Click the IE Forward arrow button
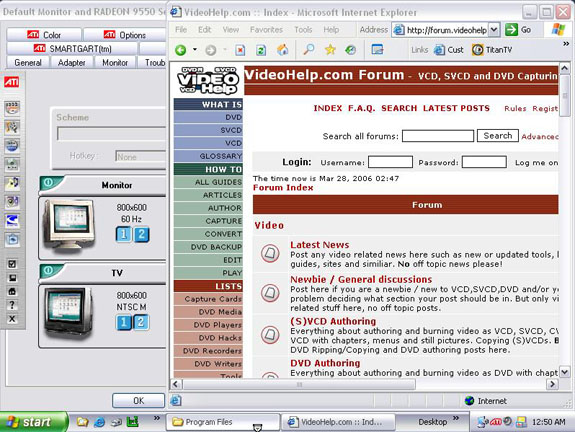Screen dimensions: 575x432 tap(210, 50)
